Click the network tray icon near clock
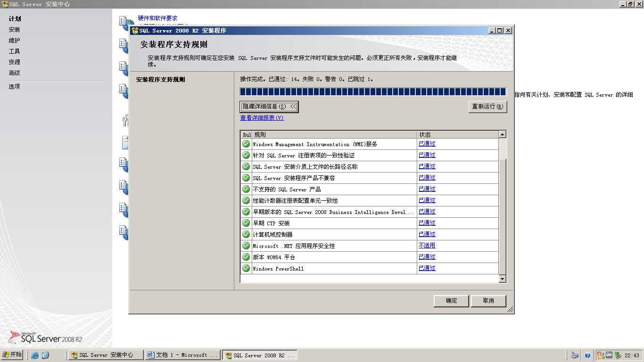The height and width of the screenshot is (362, 644). [x=617, y=355]
